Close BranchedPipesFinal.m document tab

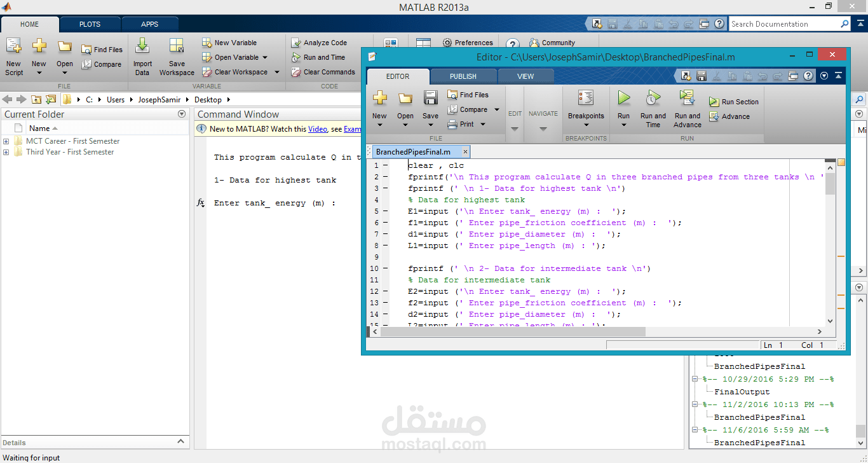coord(465,152)
